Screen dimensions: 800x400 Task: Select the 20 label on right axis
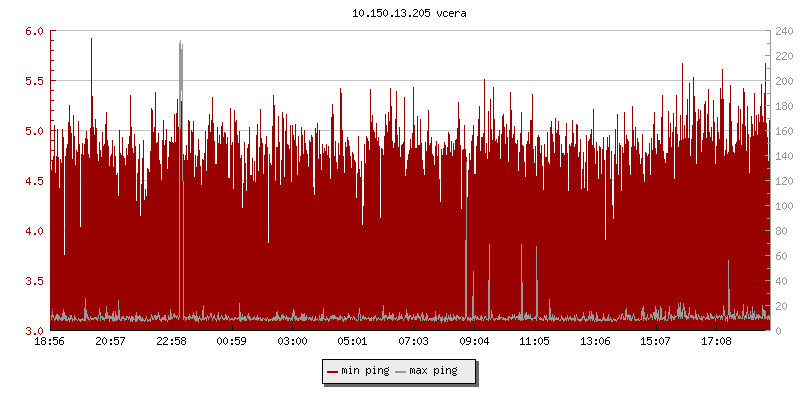point(781,306)
